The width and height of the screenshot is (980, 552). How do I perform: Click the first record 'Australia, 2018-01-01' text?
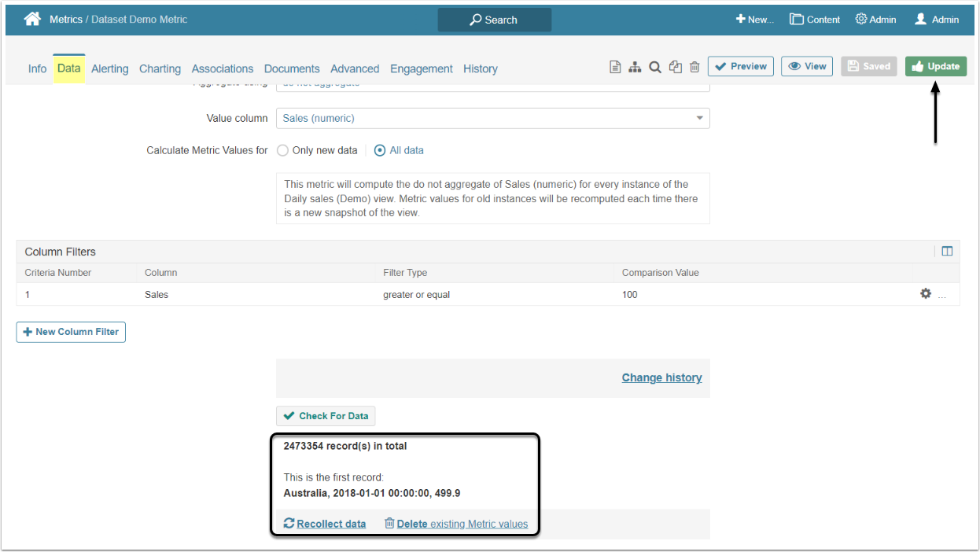point(372,494)
